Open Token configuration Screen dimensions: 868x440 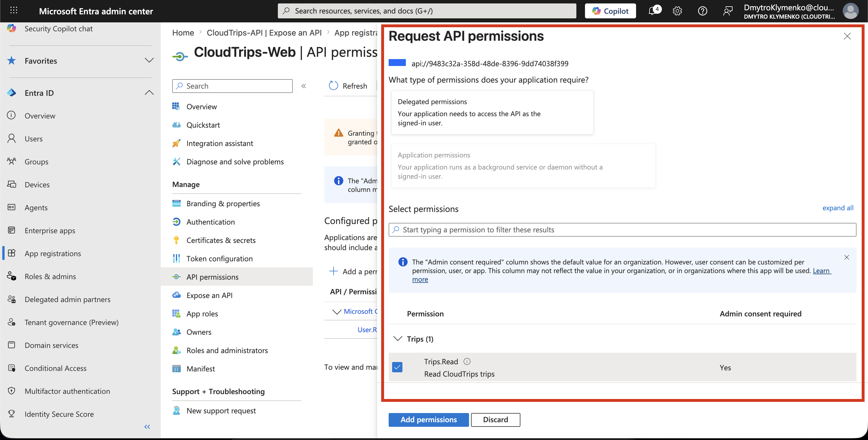[x=219, y=258]
